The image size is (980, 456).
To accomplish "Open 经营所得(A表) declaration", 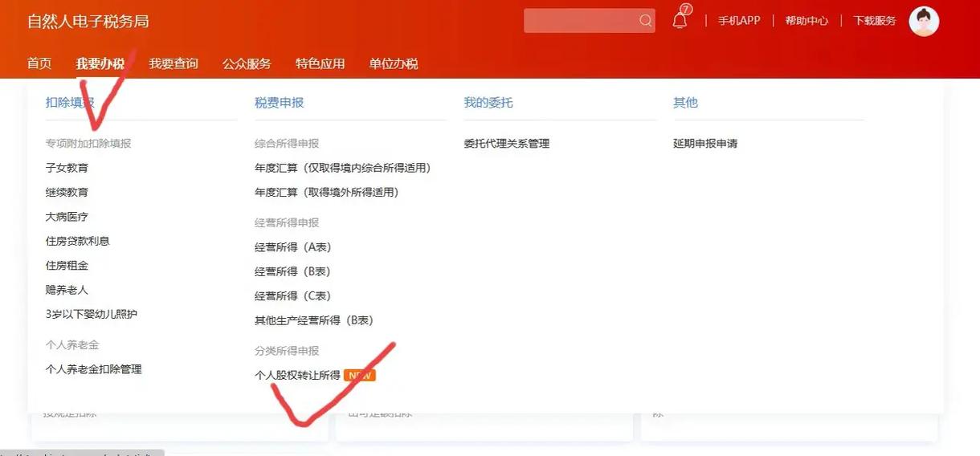I will point(293,247).
